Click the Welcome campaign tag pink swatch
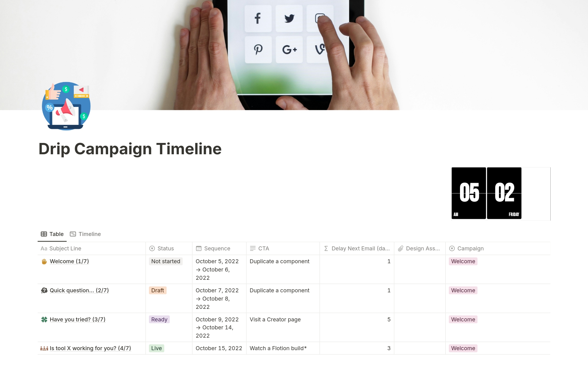 (x=463, y=261)
